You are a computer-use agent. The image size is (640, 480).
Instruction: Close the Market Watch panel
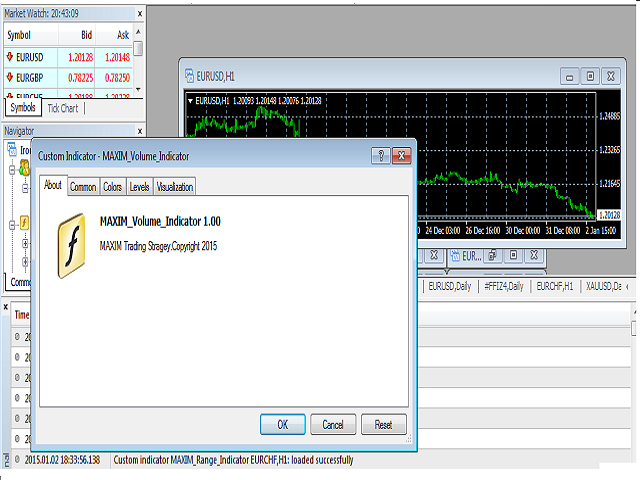coord(140,14)
